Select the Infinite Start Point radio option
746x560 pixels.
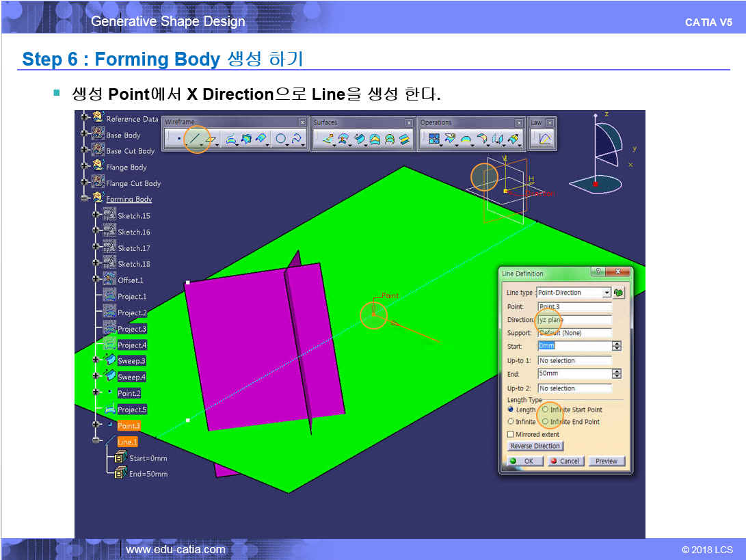click(545, 410)
